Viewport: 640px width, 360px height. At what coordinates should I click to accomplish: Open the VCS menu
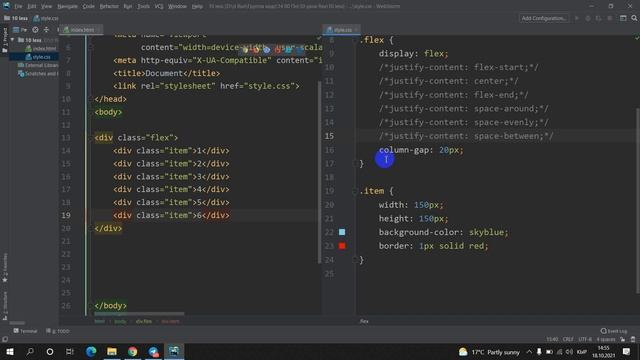(159, 6)
